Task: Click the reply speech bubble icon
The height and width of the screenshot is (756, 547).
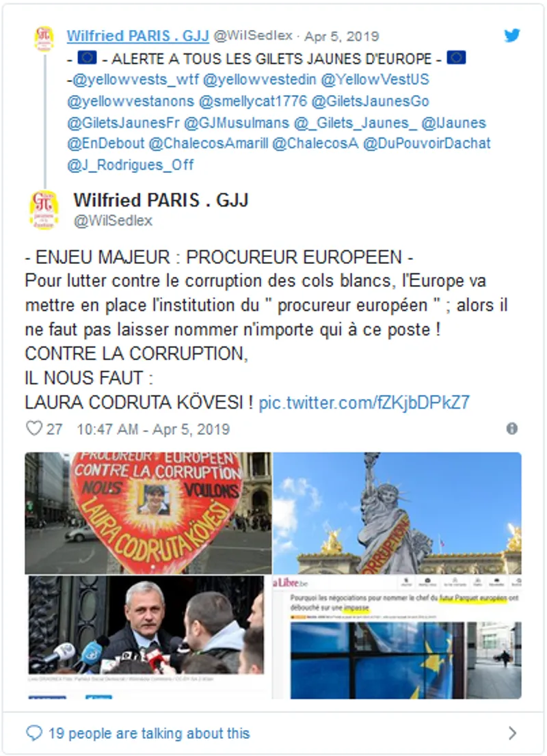Action: (34, 733)
